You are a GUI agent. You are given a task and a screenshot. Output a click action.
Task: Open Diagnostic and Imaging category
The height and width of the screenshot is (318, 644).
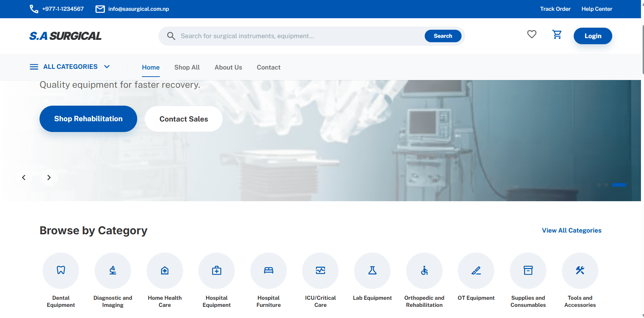(113, 270)
